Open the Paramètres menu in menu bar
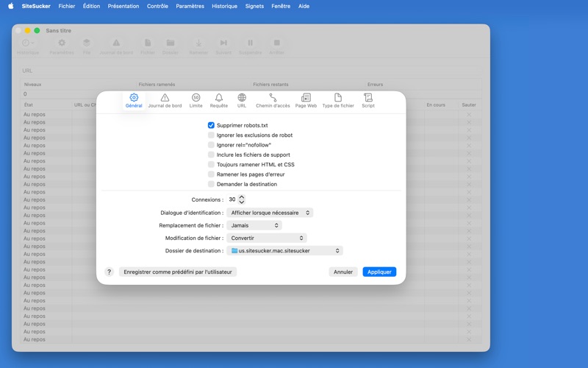 [x=190, y=6]
